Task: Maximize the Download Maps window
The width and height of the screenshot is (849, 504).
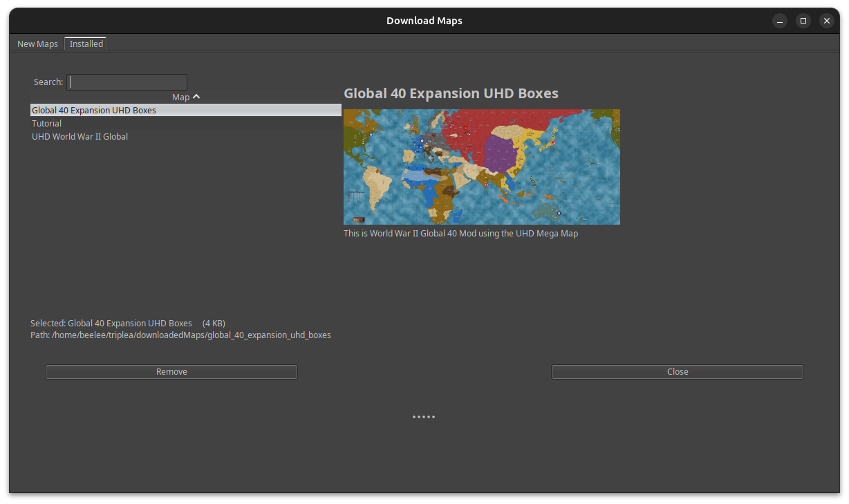Action: point(803,21)
